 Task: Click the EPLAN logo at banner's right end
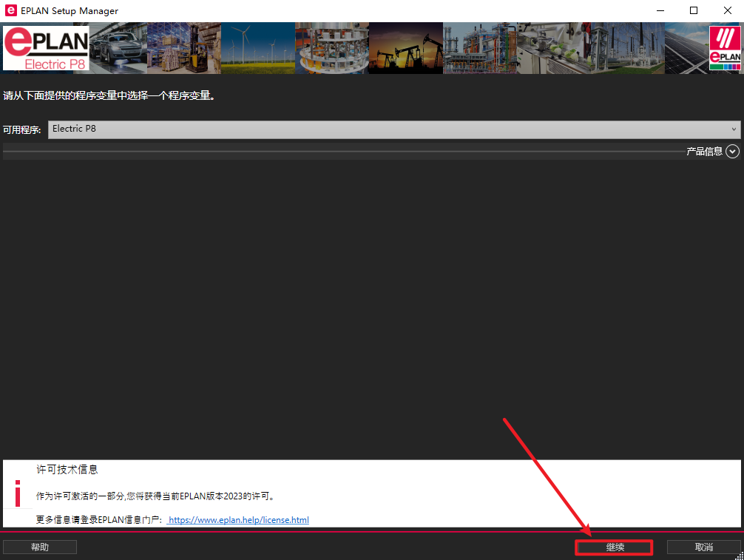pos(724,49)
